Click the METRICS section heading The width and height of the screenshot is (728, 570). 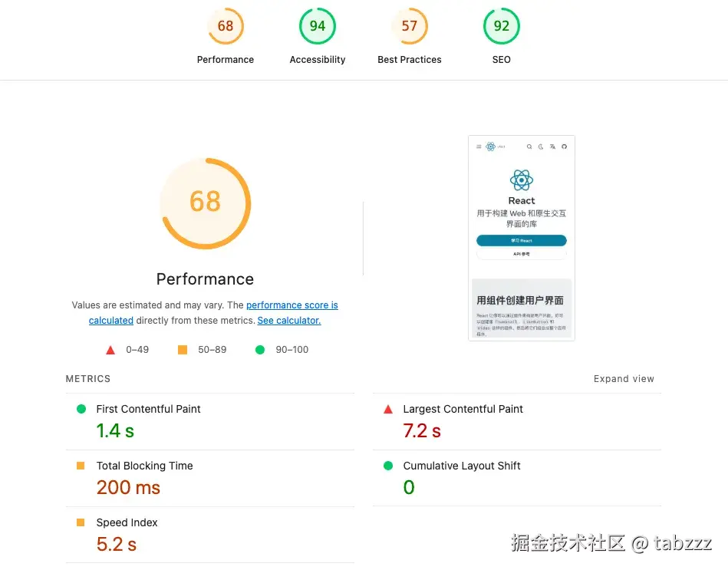coord(88,379)
